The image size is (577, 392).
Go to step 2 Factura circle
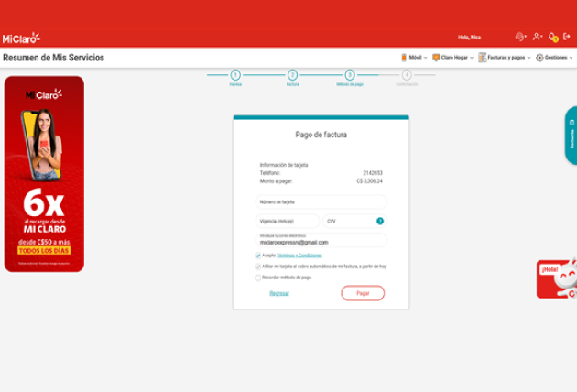pyautogui.click(x=292, y=75)
